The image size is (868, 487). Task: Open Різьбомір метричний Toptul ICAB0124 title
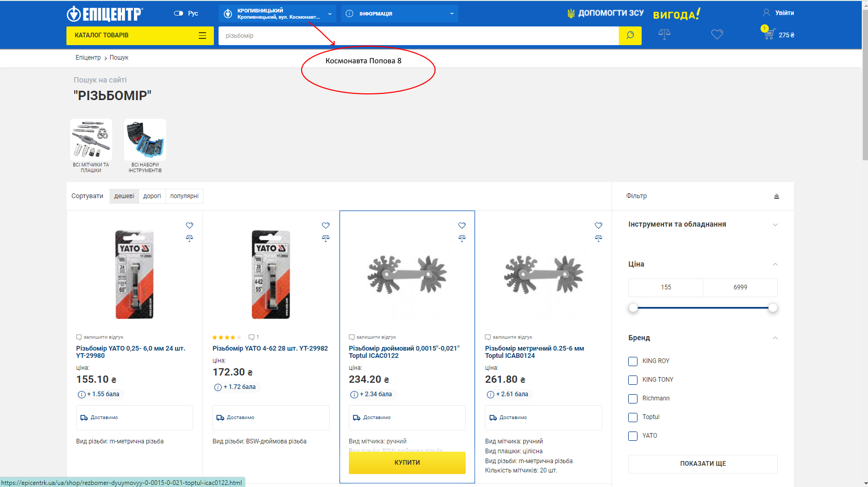(x=535, y=352)
